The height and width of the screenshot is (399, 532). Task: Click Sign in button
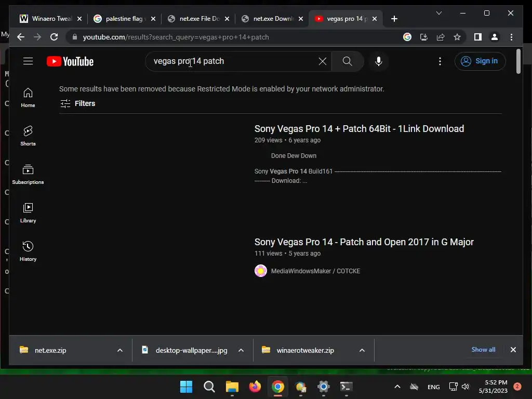tap(480, 61)
